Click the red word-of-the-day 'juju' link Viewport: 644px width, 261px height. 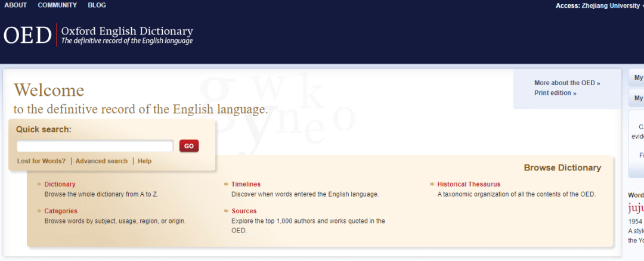636,208
